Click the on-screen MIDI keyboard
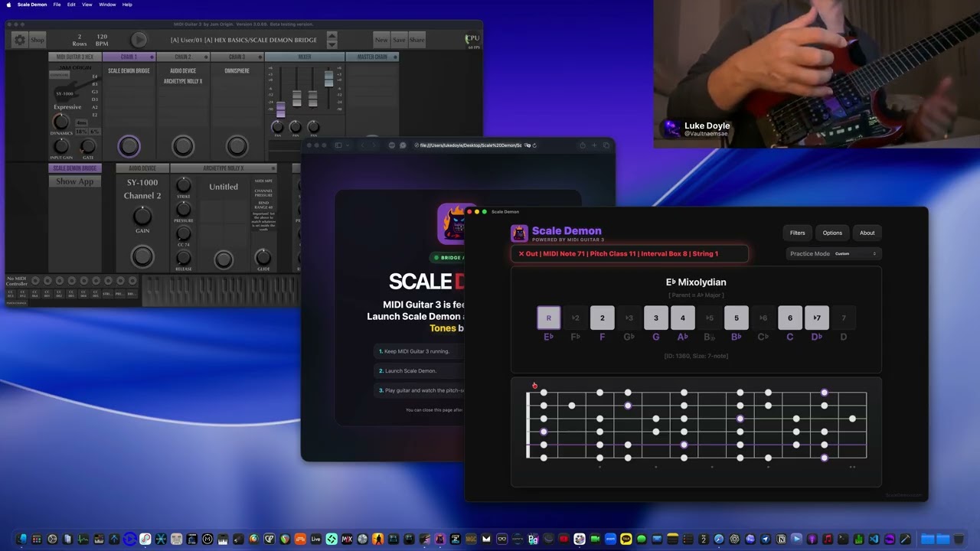The image size is (980, 551). [x=221, y=291]
